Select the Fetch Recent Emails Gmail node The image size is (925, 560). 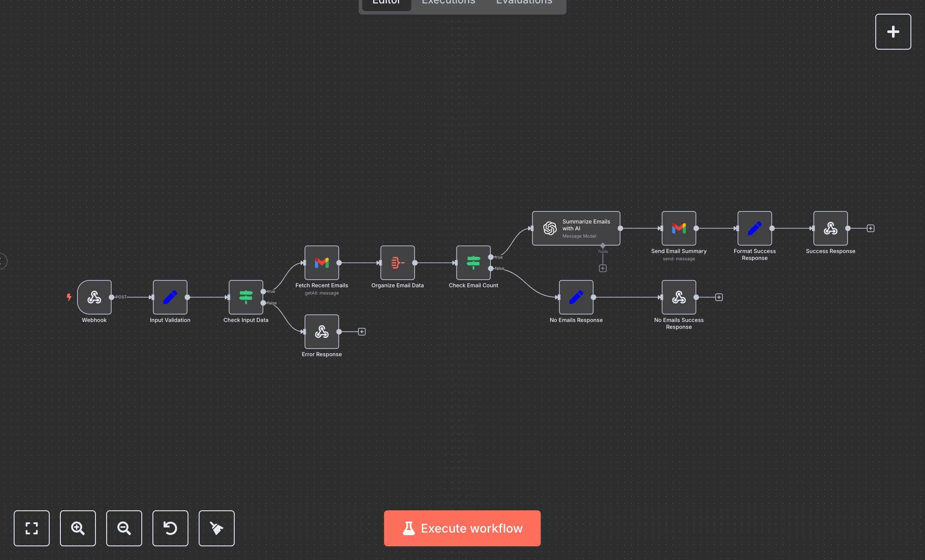322,262
